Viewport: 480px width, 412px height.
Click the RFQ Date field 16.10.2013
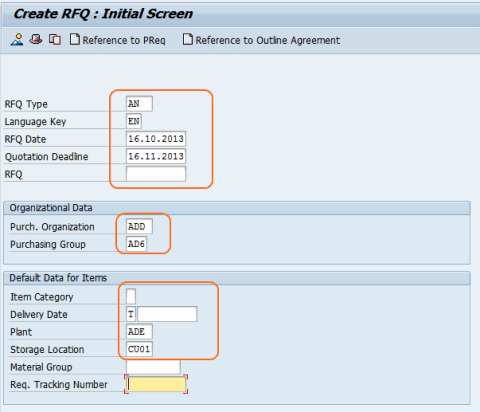click(x=156, y=139)
